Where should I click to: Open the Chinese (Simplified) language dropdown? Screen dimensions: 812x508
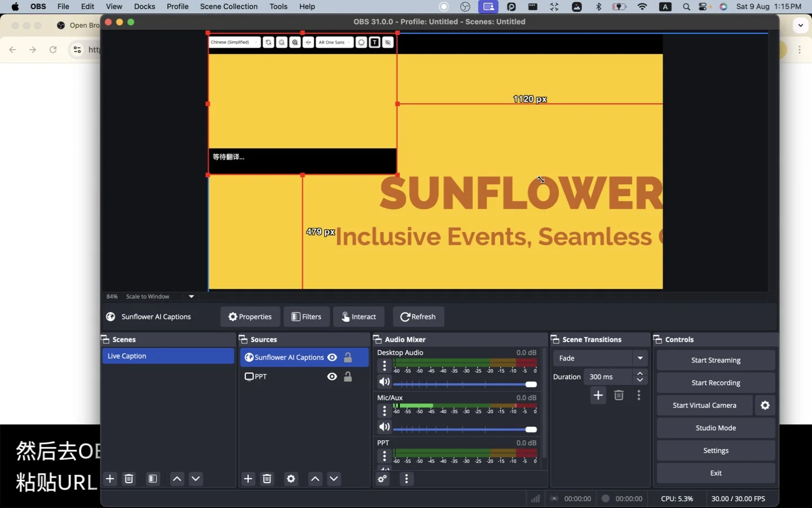(235, 42)
